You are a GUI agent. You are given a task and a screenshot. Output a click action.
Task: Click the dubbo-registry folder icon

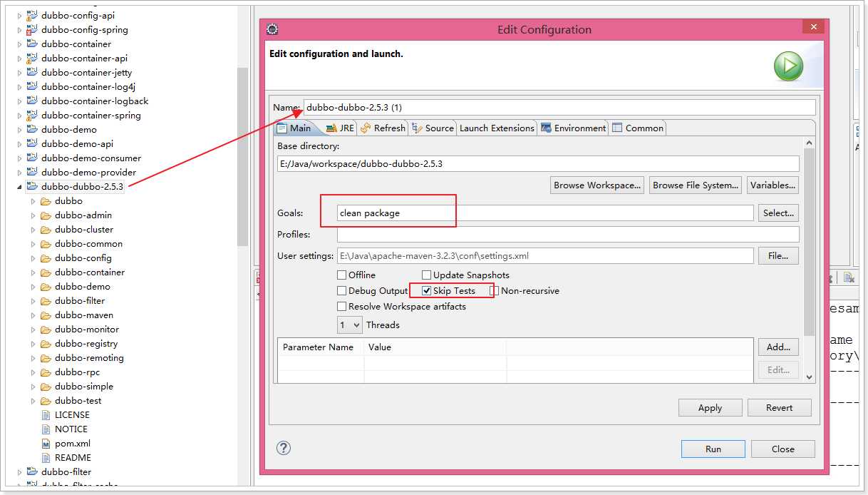click(46, 343)
